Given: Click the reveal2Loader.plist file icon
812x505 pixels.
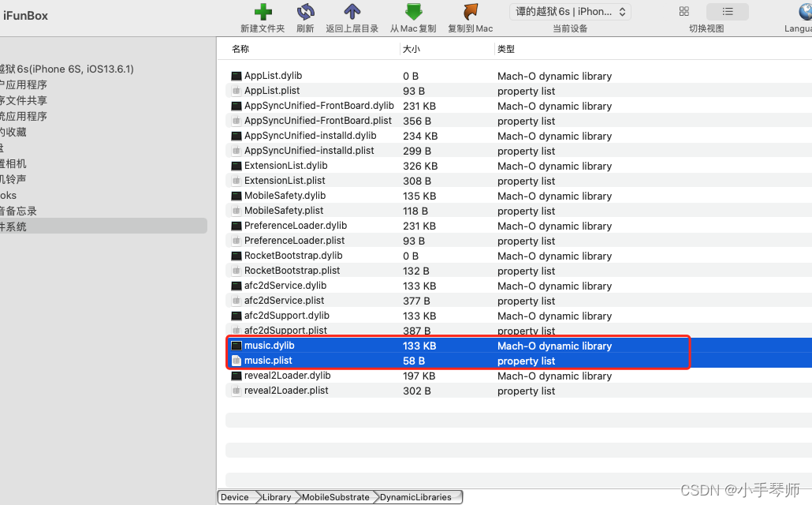Looking at the screenshot, I should [x=237, y=391].
